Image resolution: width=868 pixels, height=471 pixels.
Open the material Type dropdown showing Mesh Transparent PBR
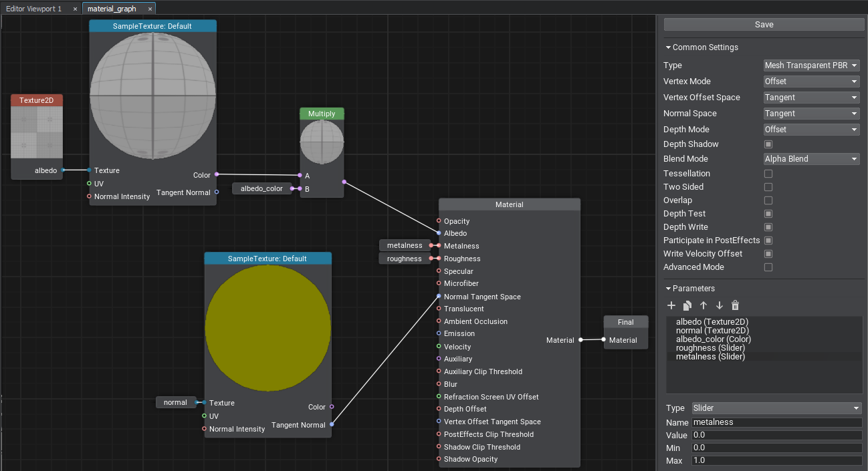coord(811,65)
